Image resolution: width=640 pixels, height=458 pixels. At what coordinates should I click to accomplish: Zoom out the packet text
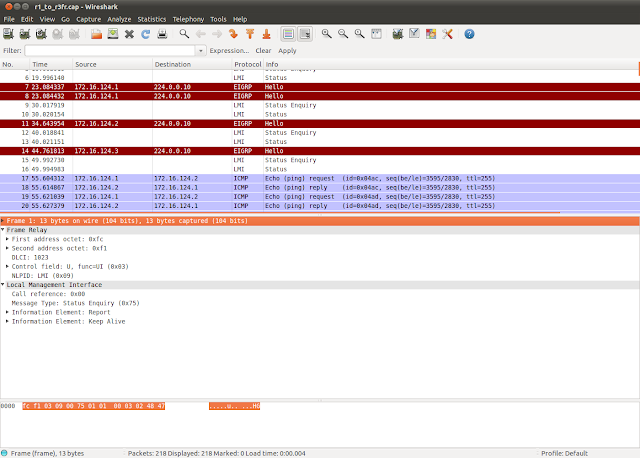[x=343, y=34]
